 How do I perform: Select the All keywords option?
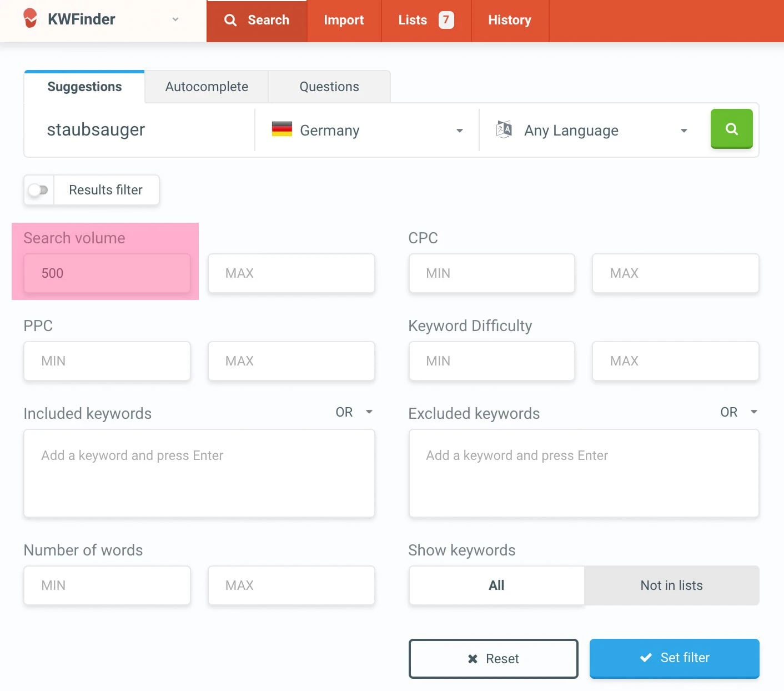click(496, 585)
